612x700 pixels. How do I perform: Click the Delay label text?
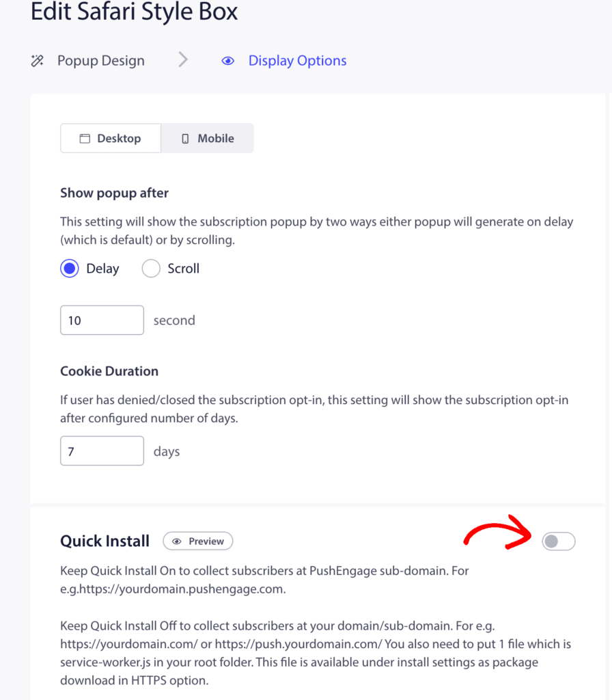click(x=102, y=268)
